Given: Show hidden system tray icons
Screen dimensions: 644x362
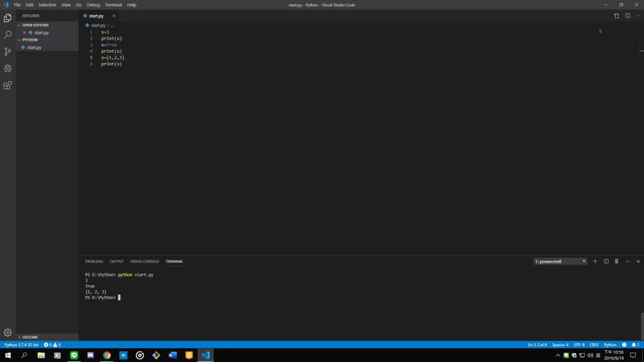Looking at the screenshot, I should (558, 356).
